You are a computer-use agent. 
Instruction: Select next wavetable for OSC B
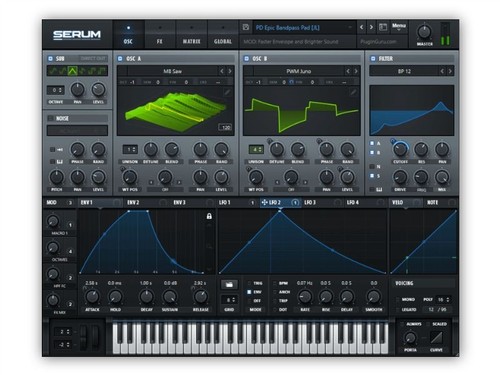tap(356, 71)
